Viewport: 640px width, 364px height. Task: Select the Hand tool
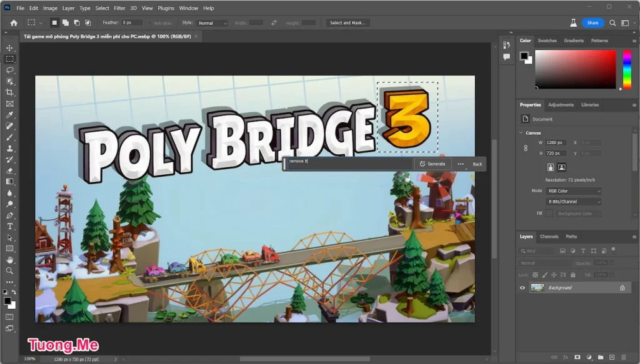10,260
